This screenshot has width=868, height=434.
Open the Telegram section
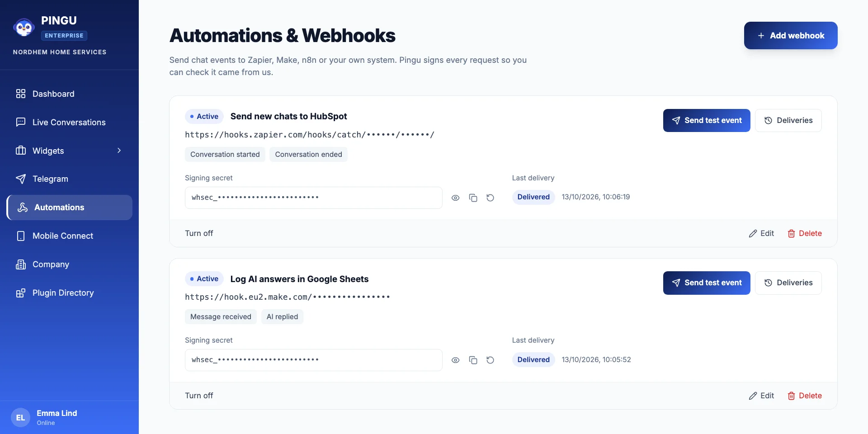[69, 179]
